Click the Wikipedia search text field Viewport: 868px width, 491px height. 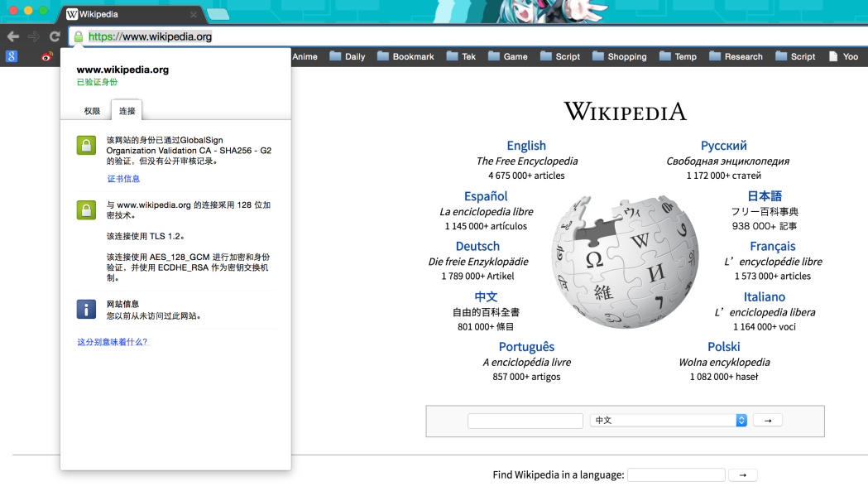[x=525, y=421]
